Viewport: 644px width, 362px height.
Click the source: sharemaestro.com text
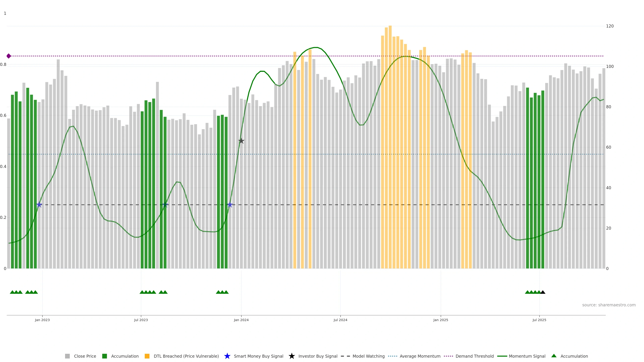point(609,305)
